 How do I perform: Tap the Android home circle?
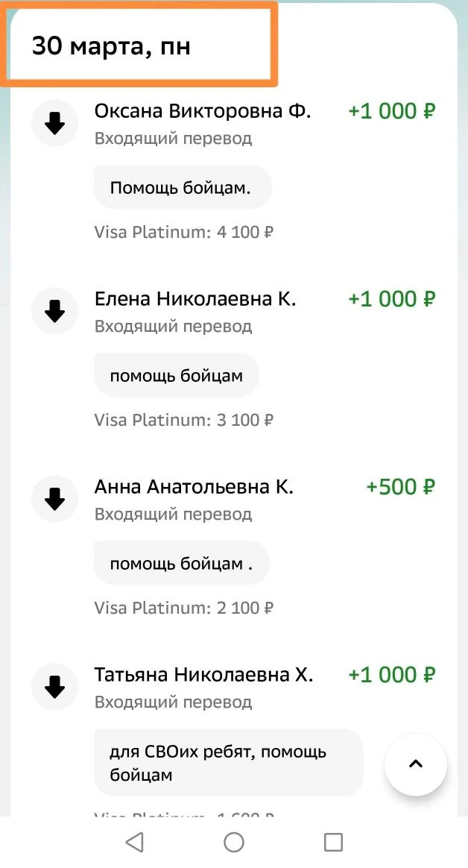point(234,843)
